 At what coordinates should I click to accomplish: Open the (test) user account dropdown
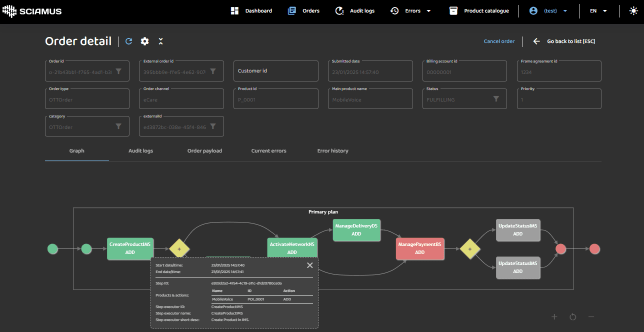pyautogui.click(x=549, y=11)
